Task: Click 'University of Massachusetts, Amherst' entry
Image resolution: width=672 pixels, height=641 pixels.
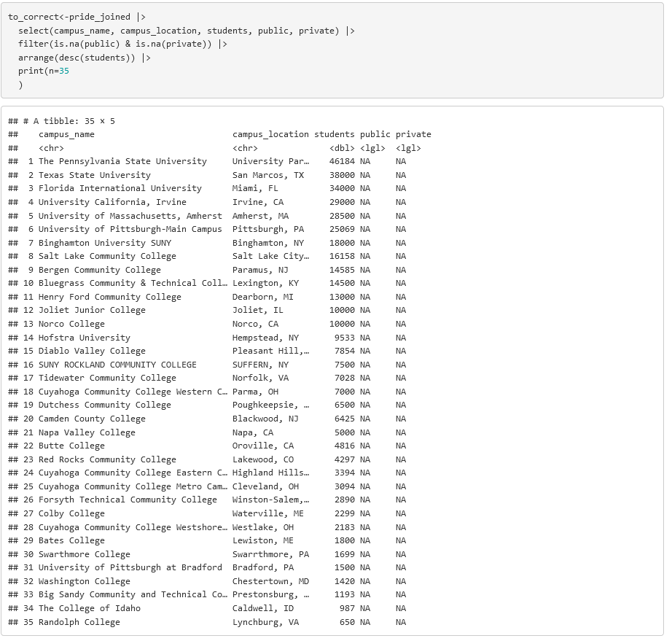Action: point(130,216)
